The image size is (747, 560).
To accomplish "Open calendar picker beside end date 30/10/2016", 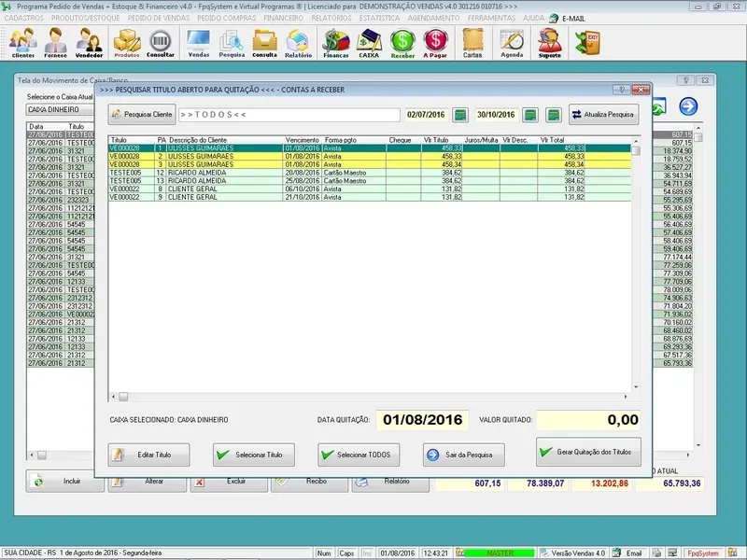I will [530, 115].
